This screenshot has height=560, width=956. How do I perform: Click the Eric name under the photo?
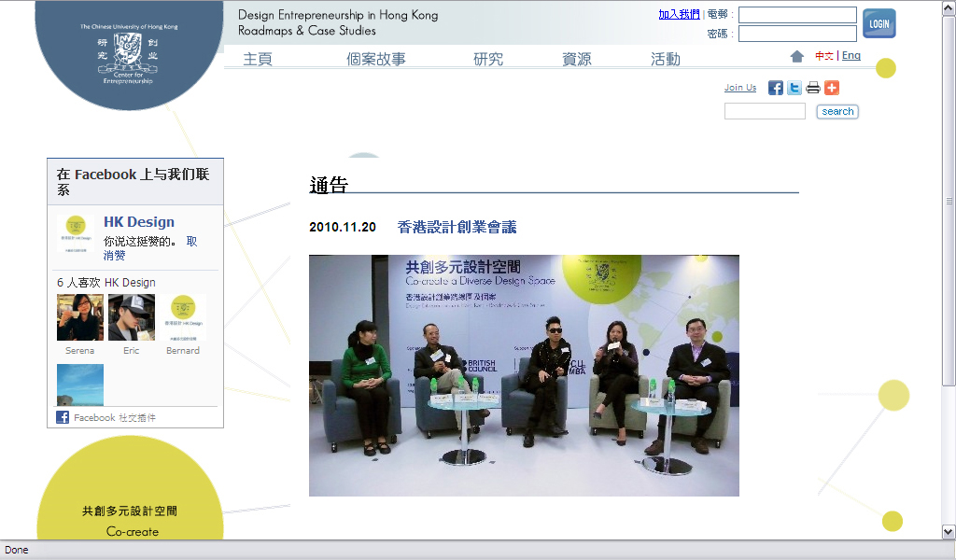131,350
